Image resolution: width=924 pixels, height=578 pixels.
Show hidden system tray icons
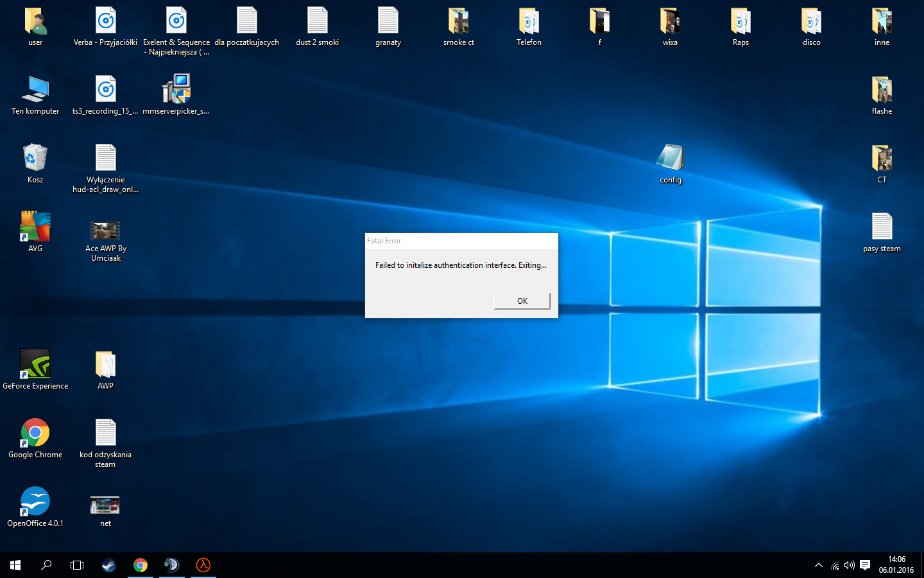pyautogui.click(x=819, y=565)
